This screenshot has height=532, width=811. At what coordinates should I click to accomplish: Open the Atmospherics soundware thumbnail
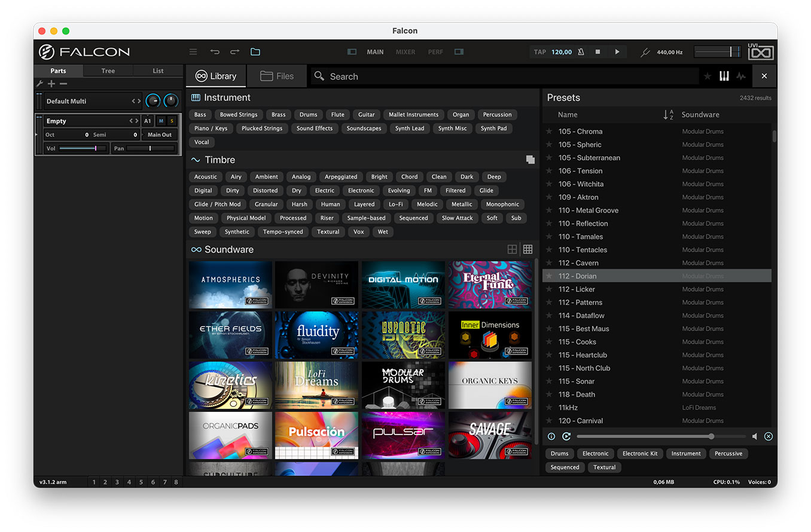click(230, 285)
